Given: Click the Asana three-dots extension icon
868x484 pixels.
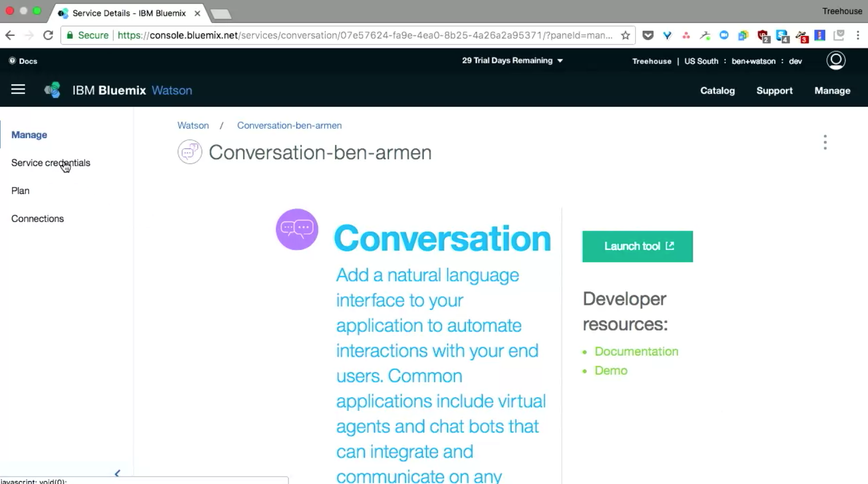Looking at the screenshot, I should pyautogui.click(x=686, y=35).
